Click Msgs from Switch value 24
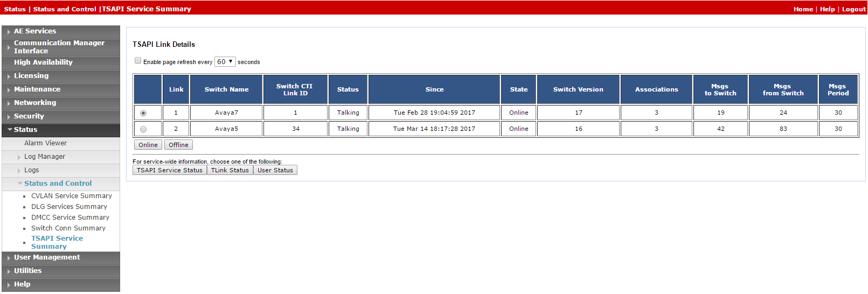Viewport: 868px width, 294px height. click(x=783, y=113)
